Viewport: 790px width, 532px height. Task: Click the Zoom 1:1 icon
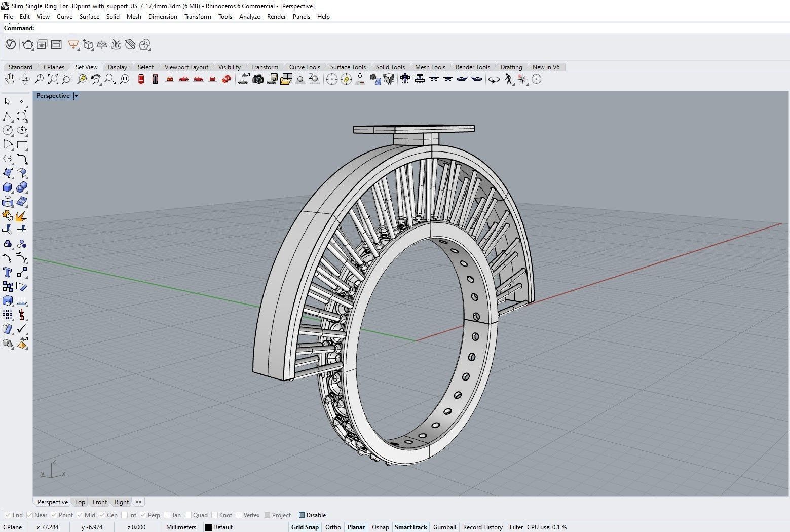click(x=124, y=79)
